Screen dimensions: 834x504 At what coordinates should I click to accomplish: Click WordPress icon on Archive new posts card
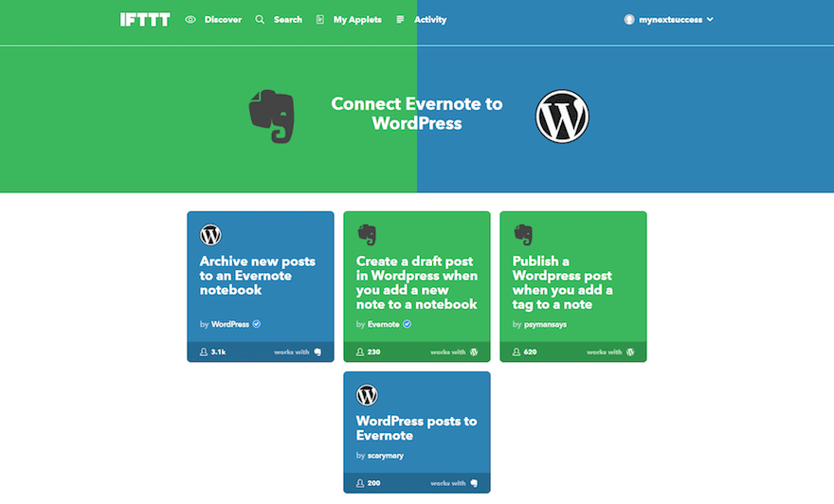pos(210,235)
